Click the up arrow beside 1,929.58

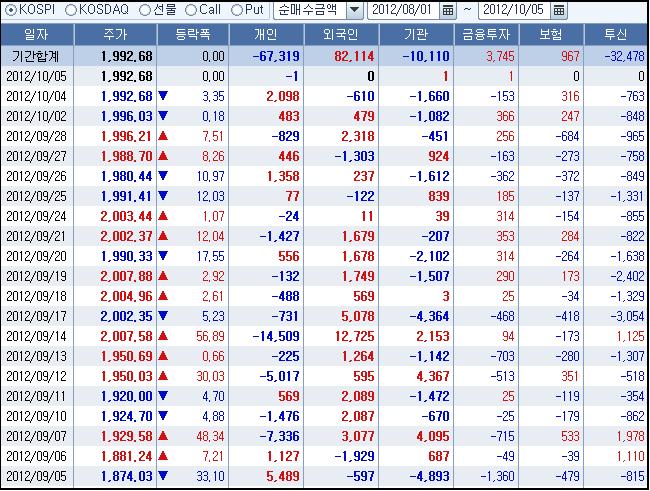click(163, 436)
